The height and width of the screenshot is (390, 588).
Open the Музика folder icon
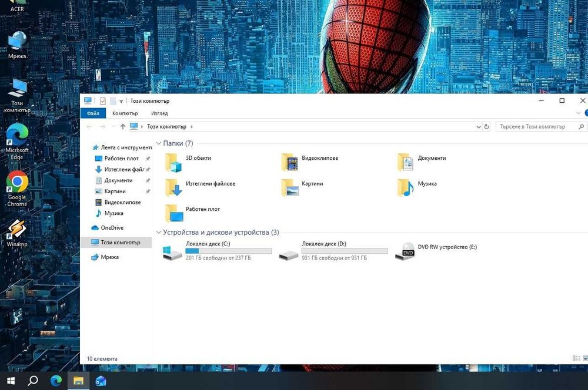tap(405, 188)
